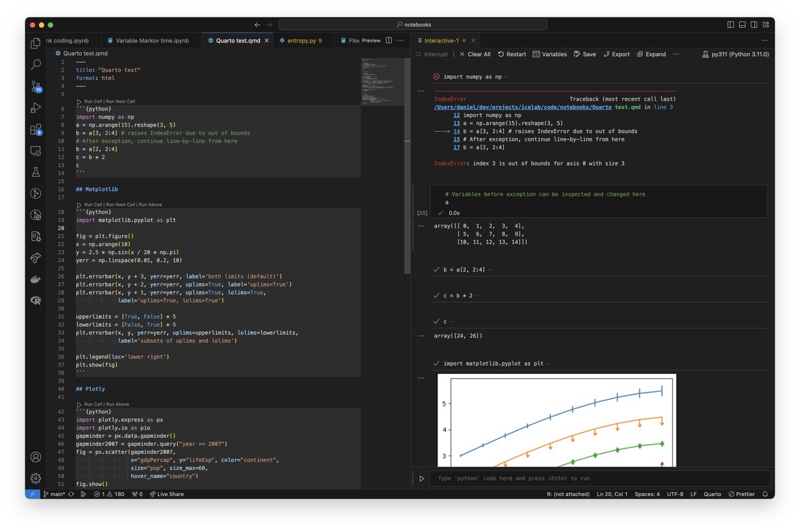
Task: Open the Docker whale icon
Action: click(x=36, y=280)
